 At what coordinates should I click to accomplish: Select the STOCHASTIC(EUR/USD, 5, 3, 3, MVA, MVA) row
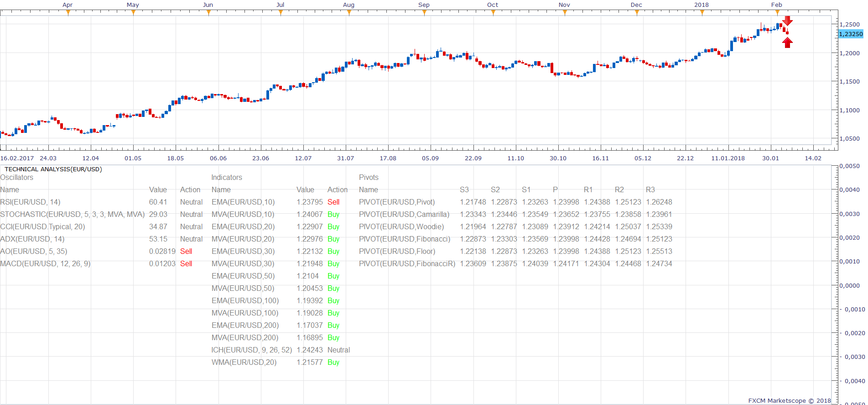tap(73, 214)
